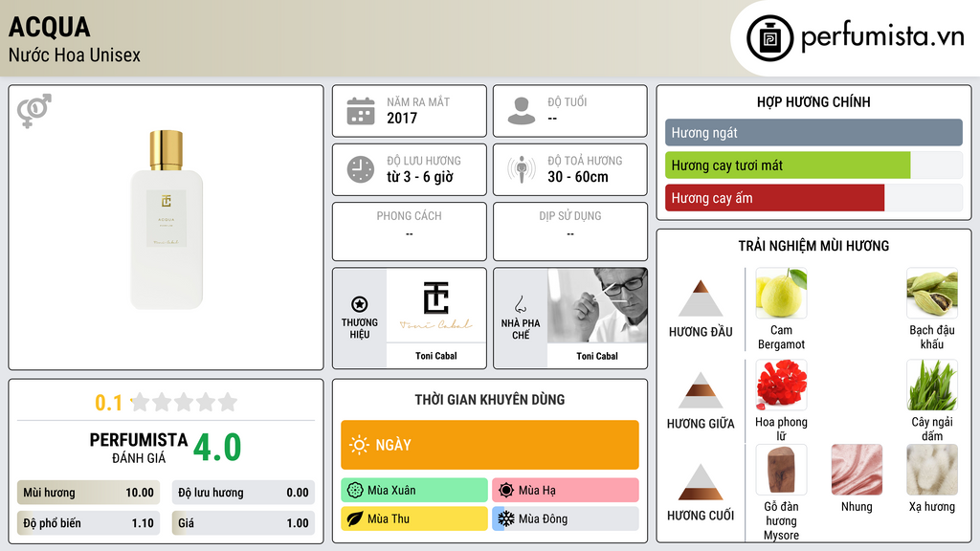Screen dimensions: 980x551
Task: Open the Toni Cabal perfumer photo
Action: (x=597, y=306)
